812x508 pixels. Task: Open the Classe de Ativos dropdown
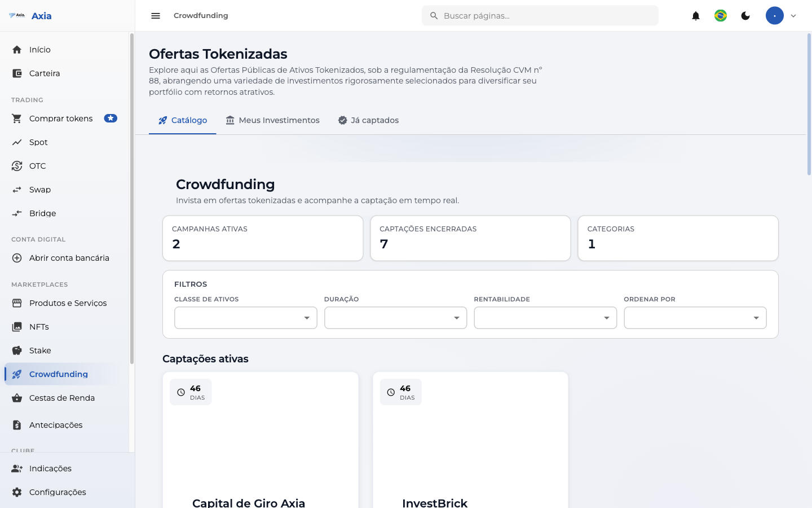(x=246, y=318)
